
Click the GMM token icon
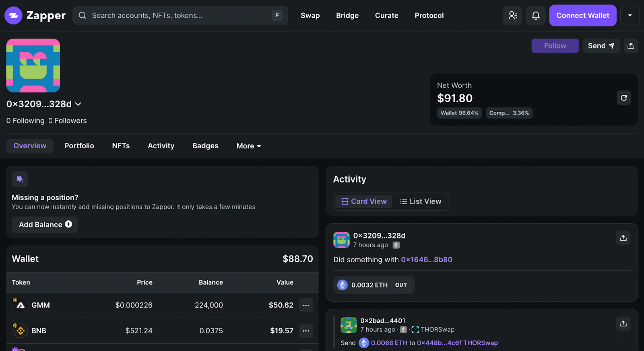click(x=20, y=305)
